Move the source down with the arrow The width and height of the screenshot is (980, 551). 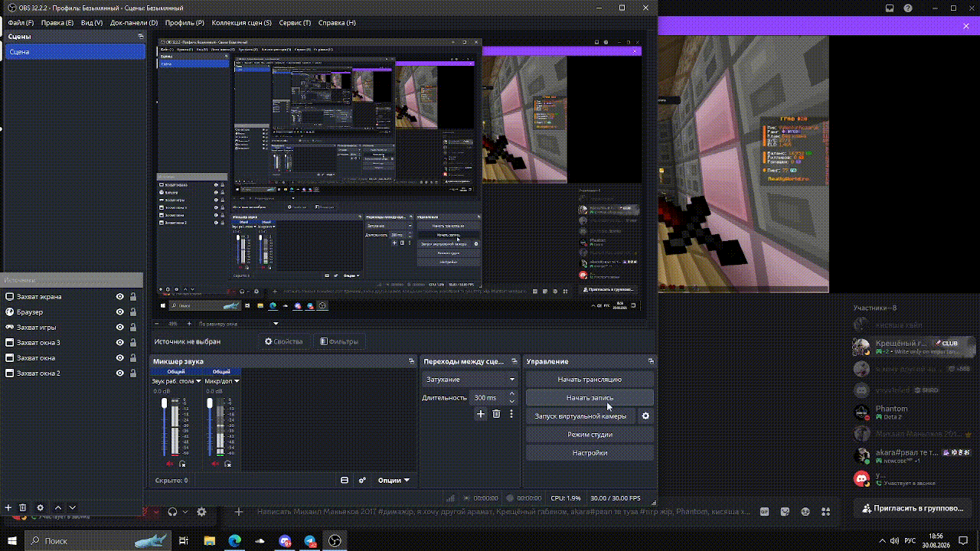[73, 507]
